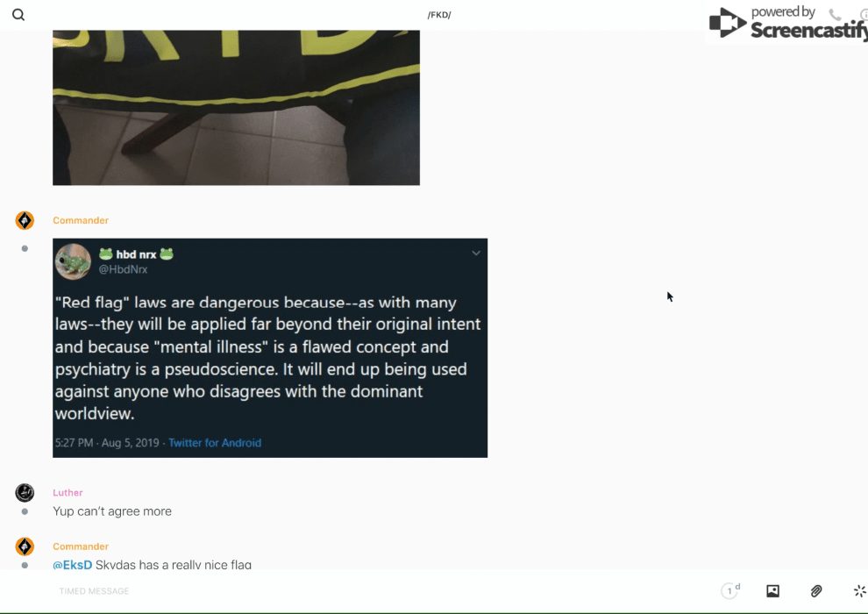The image size is (868, 614).
Task: Click the ping burst icon beside paperclip
Action: [x=860, y=590]
